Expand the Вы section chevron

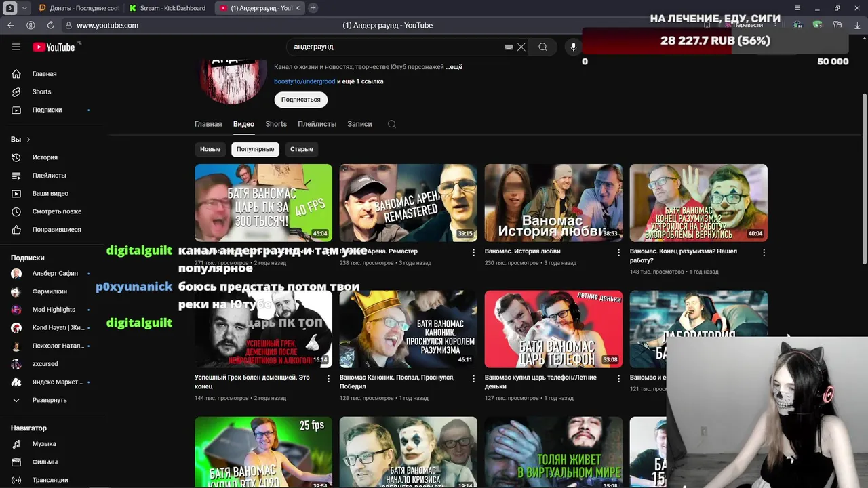28,140
